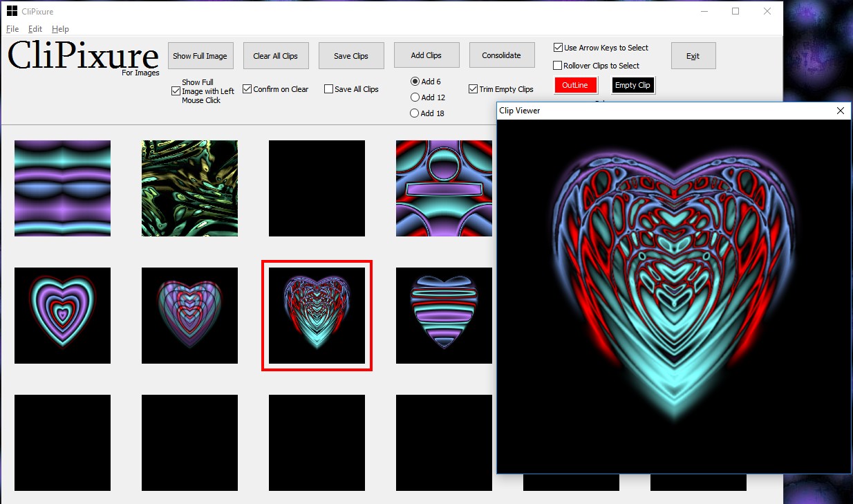Select the concentric purple hearts clip
Screen dimensions: 853x504
(62, 315)
